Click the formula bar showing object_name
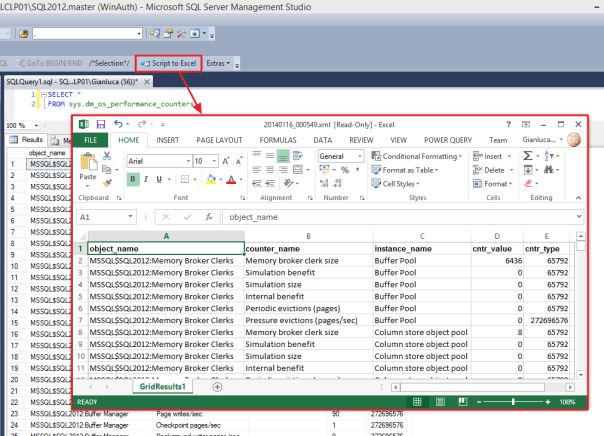This screenshot has height=436, width=604. [x=401, y=217]
